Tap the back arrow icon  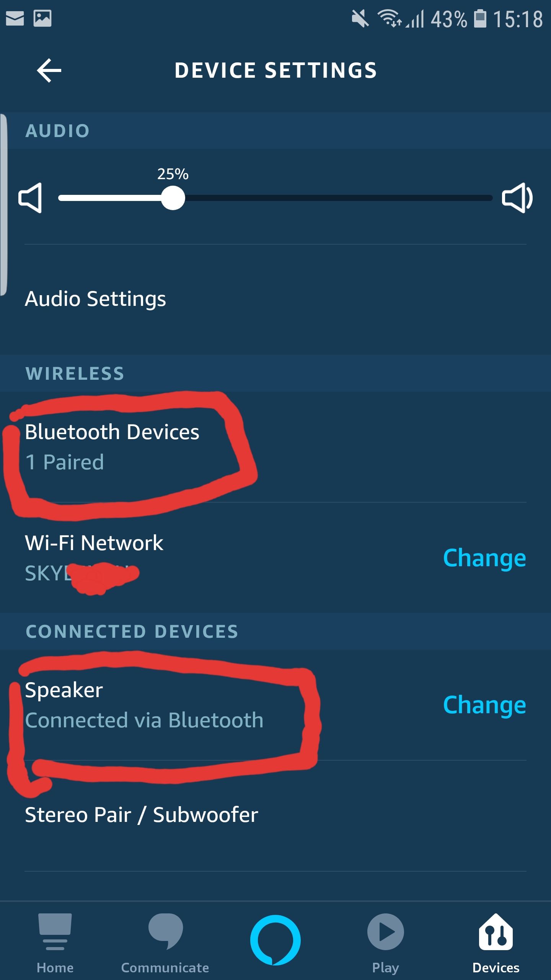[x=49, y=70]
